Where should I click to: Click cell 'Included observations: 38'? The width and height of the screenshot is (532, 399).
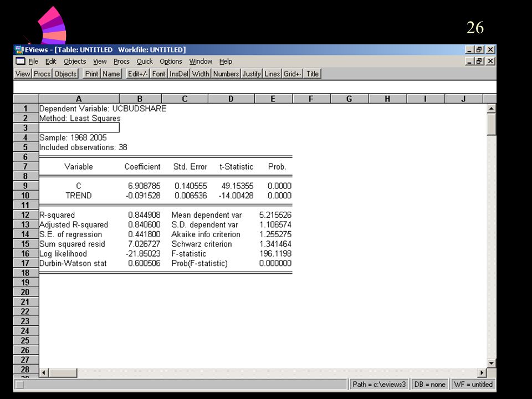point(83,147)
